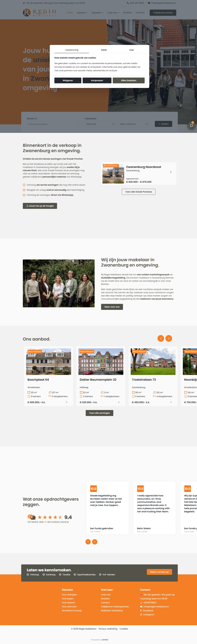This screenshot has width=197, height=644.
Task: Switch to the Detail cookie tab
Action: click(104, 50)
